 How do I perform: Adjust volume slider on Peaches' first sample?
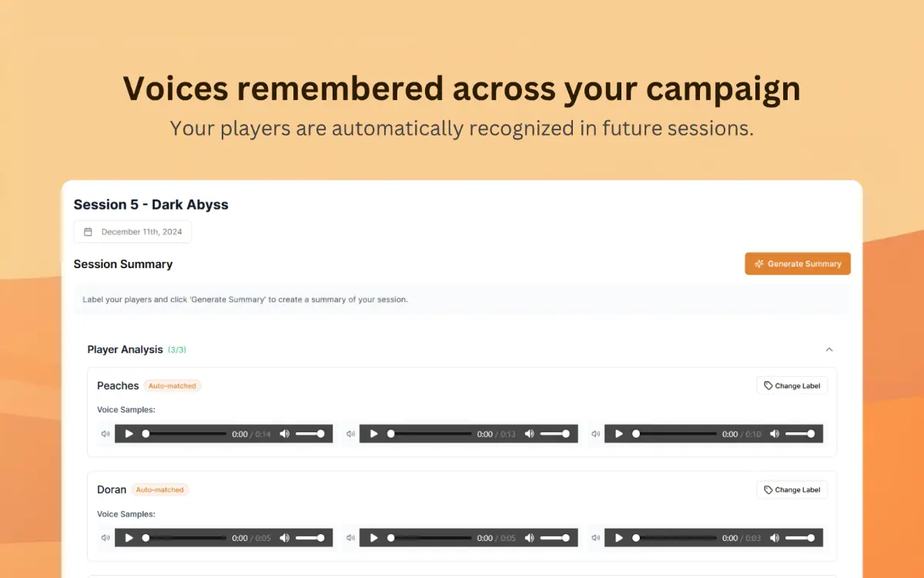pyautogui.click(x=310, y=434)
